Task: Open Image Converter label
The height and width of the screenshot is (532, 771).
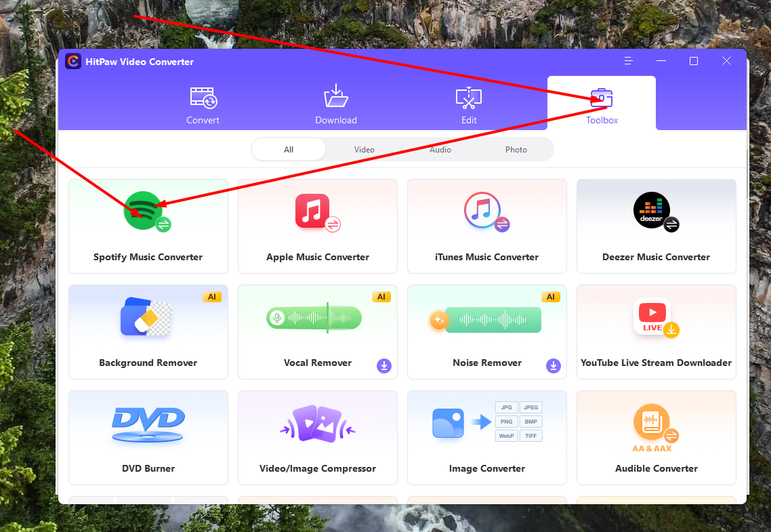Action: click(487, 468)
